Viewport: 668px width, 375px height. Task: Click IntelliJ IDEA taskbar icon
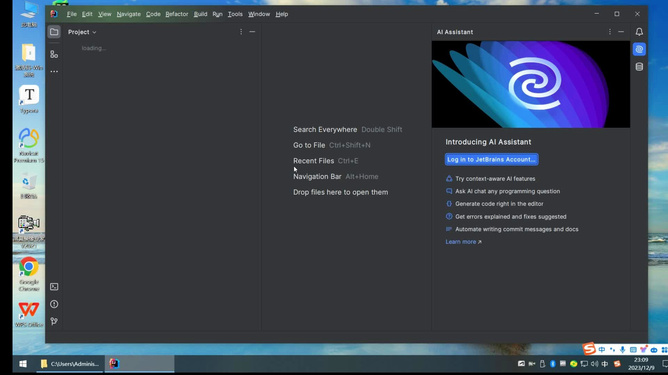point(114,363)
